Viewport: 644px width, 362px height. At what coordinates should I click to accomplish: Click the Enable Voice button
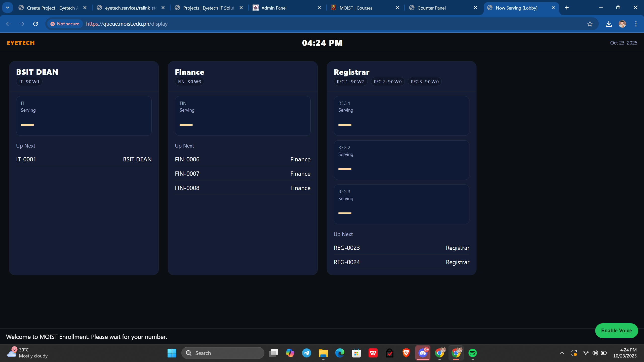tap(616, 331)
